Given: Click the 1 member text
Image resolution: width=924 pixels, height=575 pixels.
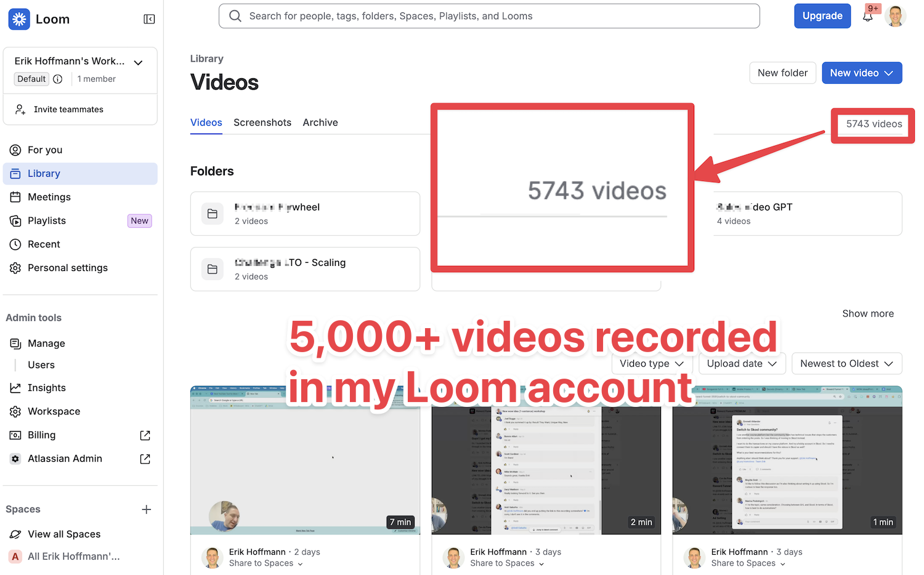Looking at the screenshot, I should 97,79.
